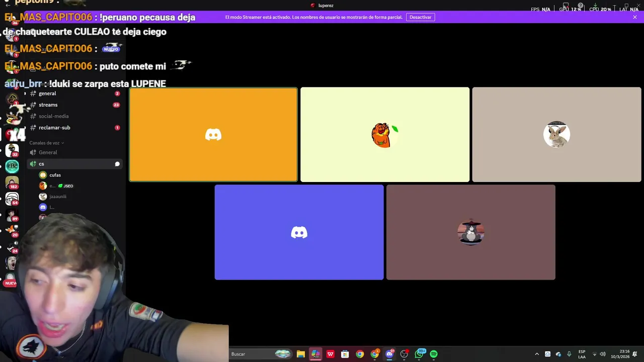Open Spotify from the taskbar

[434, 354]
